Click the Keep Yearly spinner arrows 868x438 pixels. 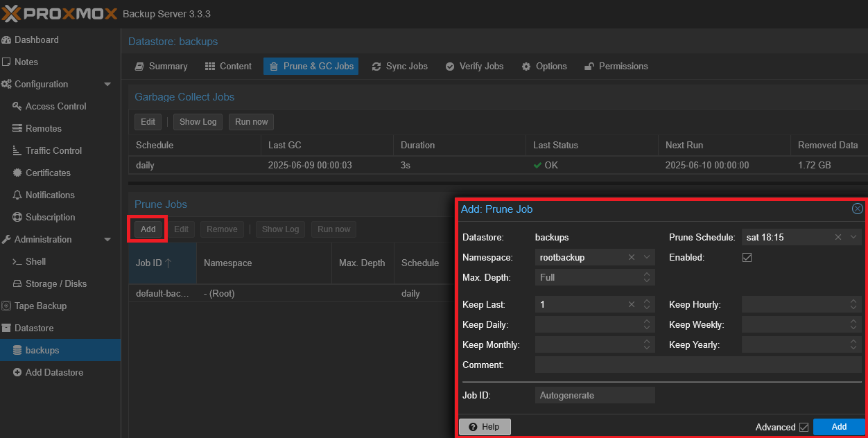[854, 344]
